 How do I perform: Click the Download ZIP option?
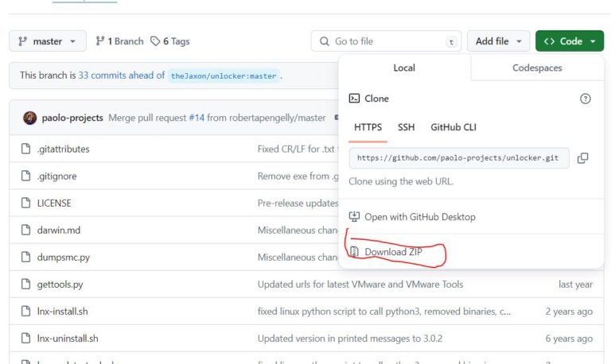386,252
